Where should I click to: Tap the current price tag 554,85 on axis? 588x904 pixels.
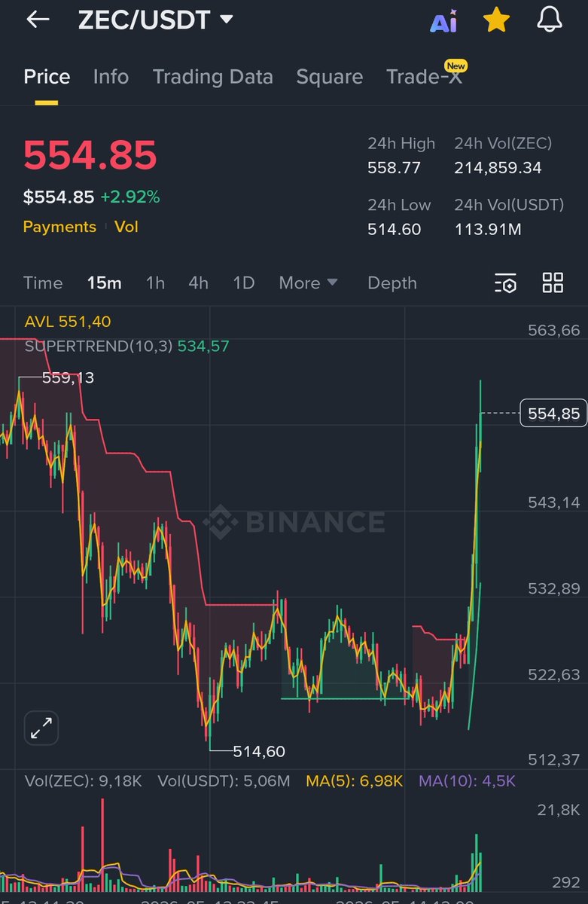554,413
